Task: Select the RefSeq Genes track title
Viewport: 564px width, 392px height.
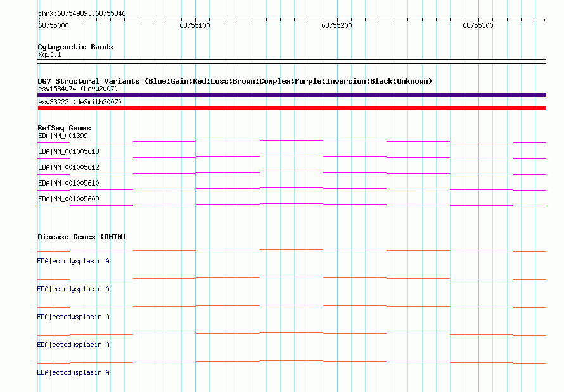Action: [x=64, y=128]
